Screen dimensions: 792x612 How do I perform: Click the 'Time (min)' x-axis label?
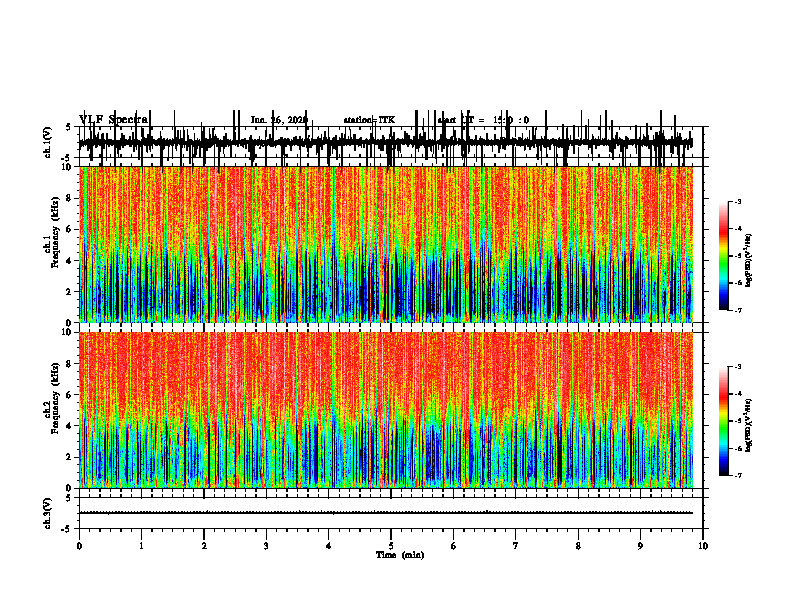click(400, 555)
